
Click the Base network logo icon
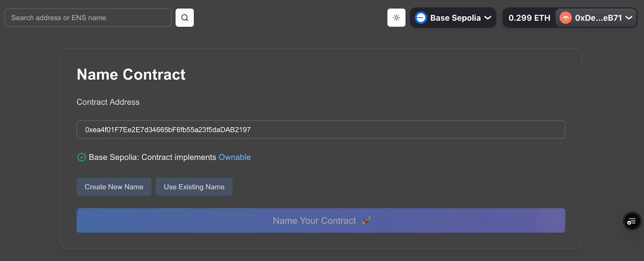[x=421, y=18]
